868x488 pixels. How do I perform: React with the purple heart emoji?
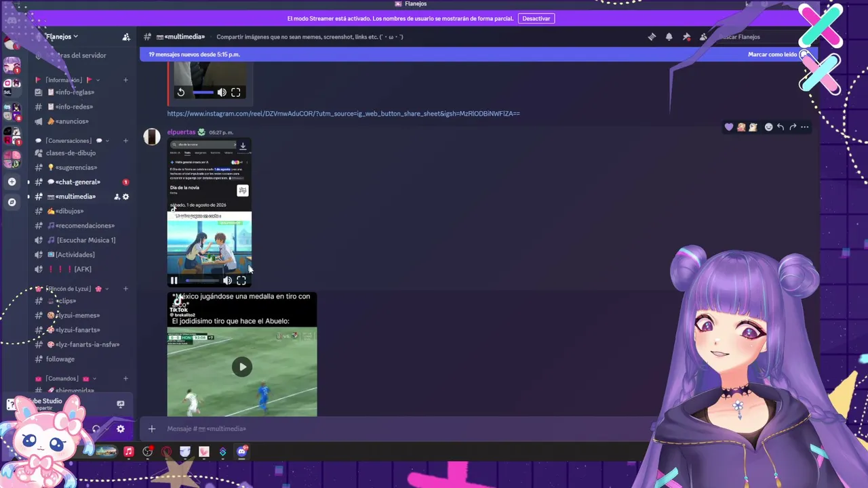click(x=729, y=127)
